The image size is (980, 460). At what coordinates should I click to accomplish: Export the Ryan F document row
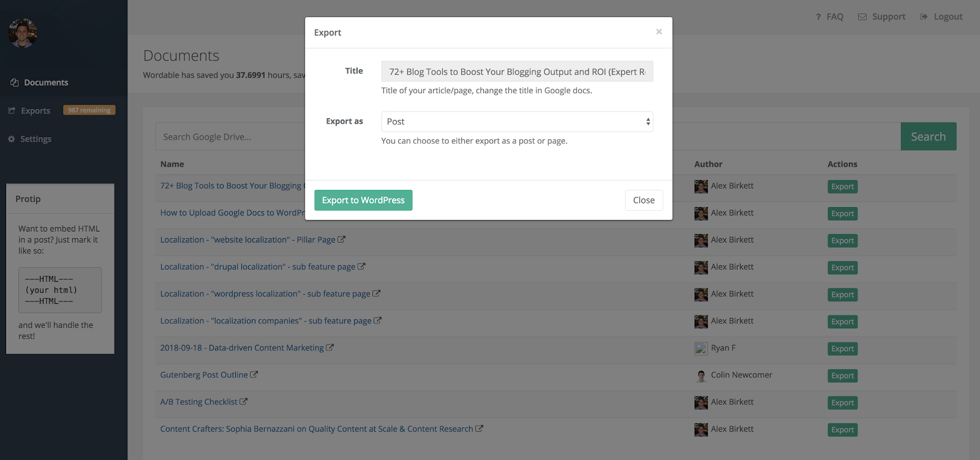pyautogui.click(x=842, y=349)
